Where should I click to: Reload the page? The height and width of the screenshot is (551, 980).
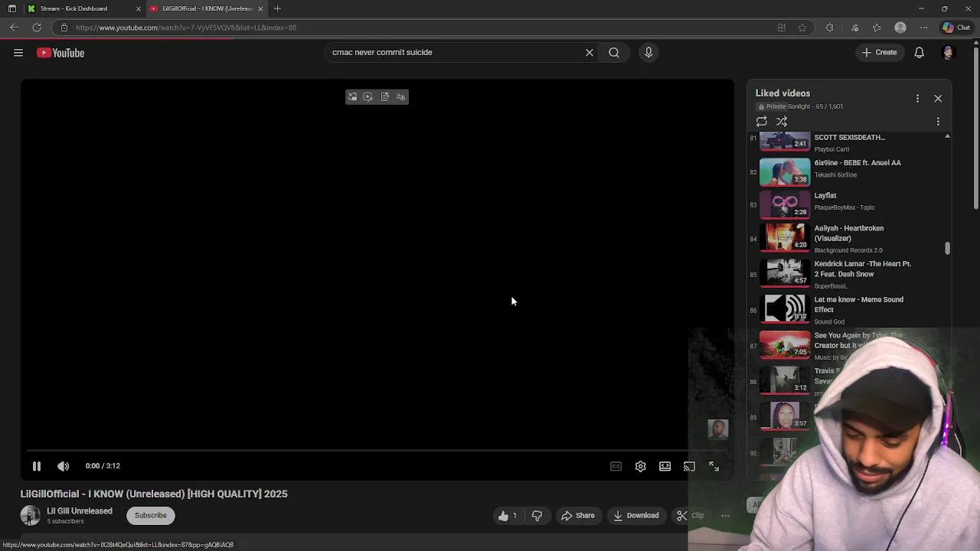point(36,28)
